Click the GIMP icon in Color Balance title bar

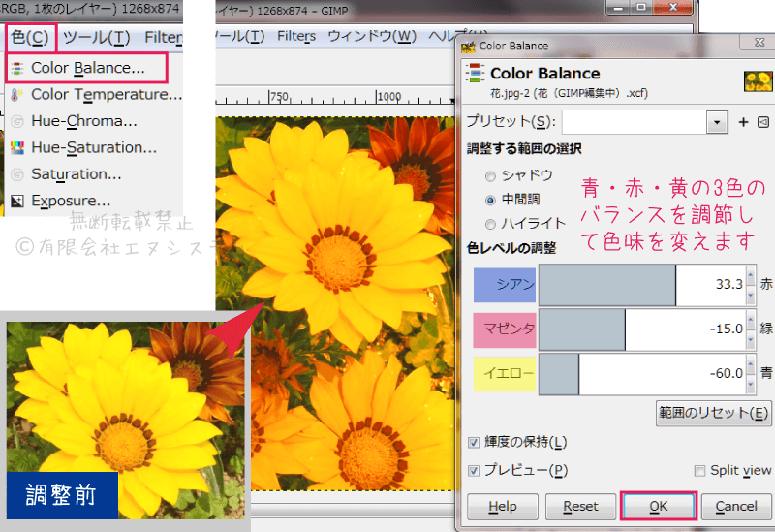468,47
